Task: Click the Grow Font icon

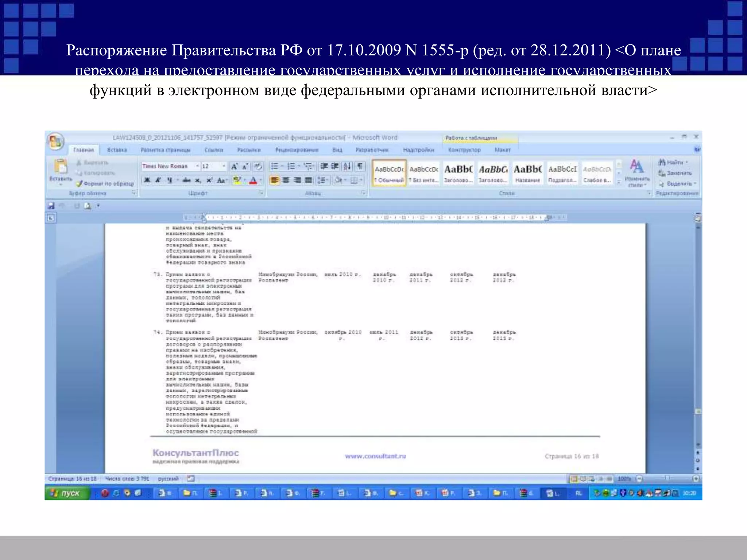Action: (235, 167)
